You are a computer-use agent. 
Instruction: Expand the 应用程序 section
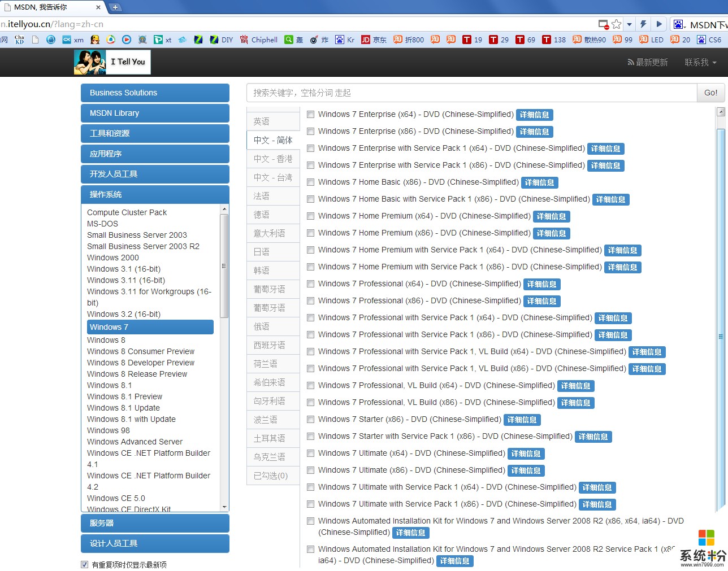pyautogui.click(x=155, y=154)
